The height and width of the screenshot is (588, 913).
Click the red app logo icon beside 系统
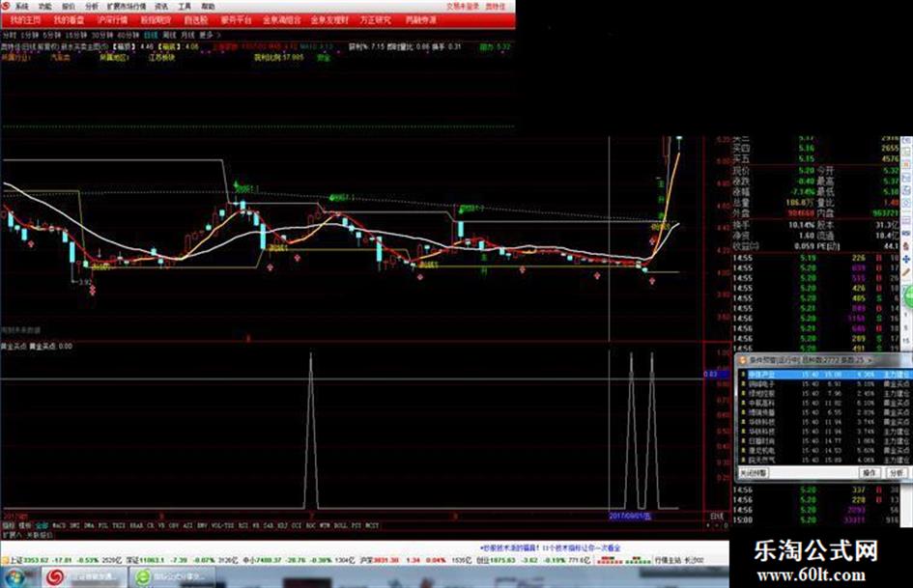(x=6, y=6)
